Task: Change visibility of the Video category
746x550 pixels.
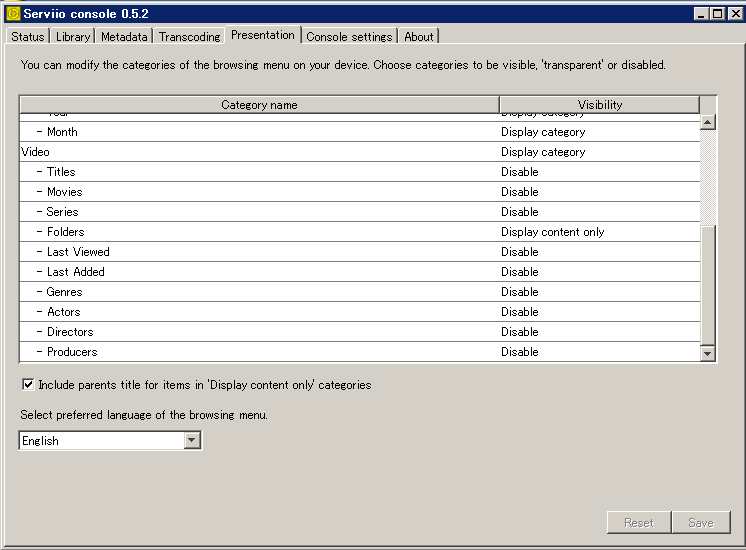Action: coord(598,152)
